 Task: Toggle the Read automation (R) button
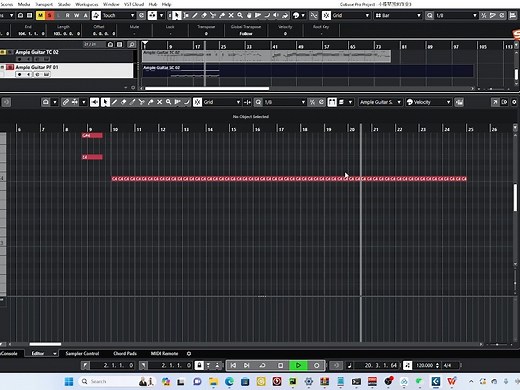pyautogui.click(x=68, y=15)
